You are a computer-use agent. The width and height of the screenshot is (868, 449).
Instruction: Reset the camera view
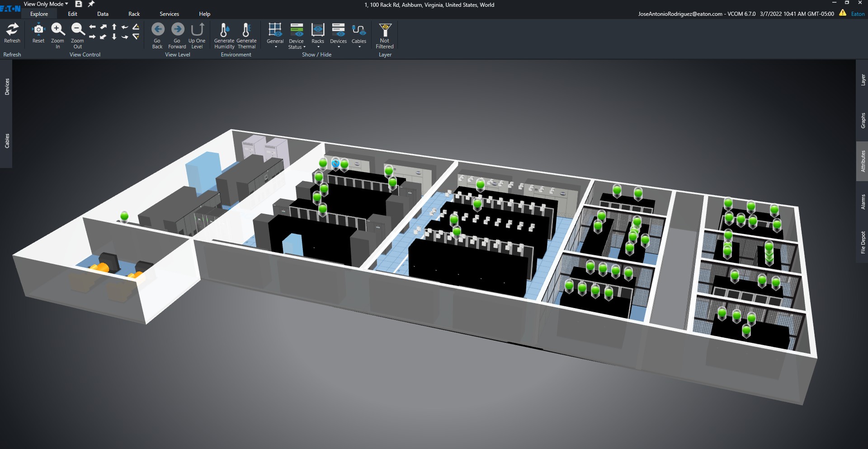(x=38, y=30)
